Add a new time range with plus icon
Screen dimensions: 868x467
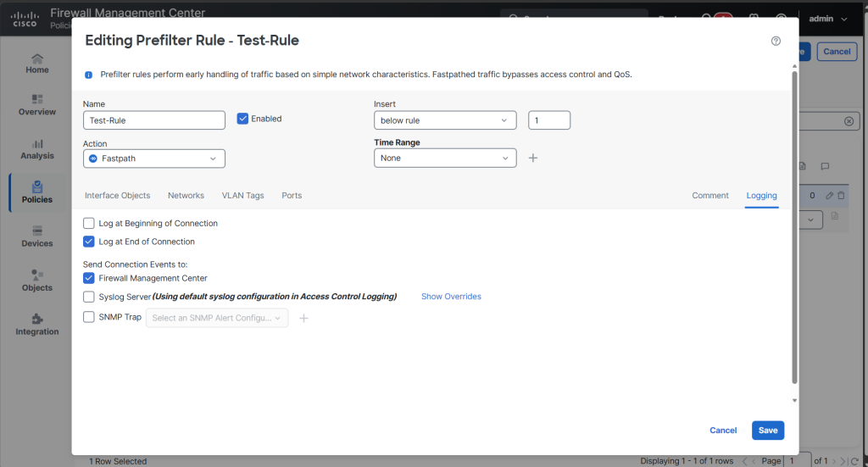coord(532,158)
